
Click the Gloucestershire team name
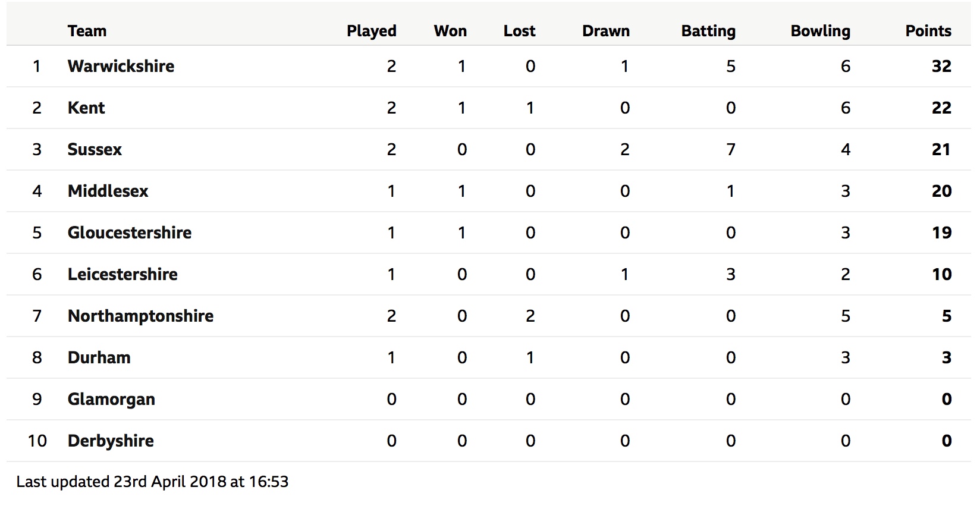[130, 232]
